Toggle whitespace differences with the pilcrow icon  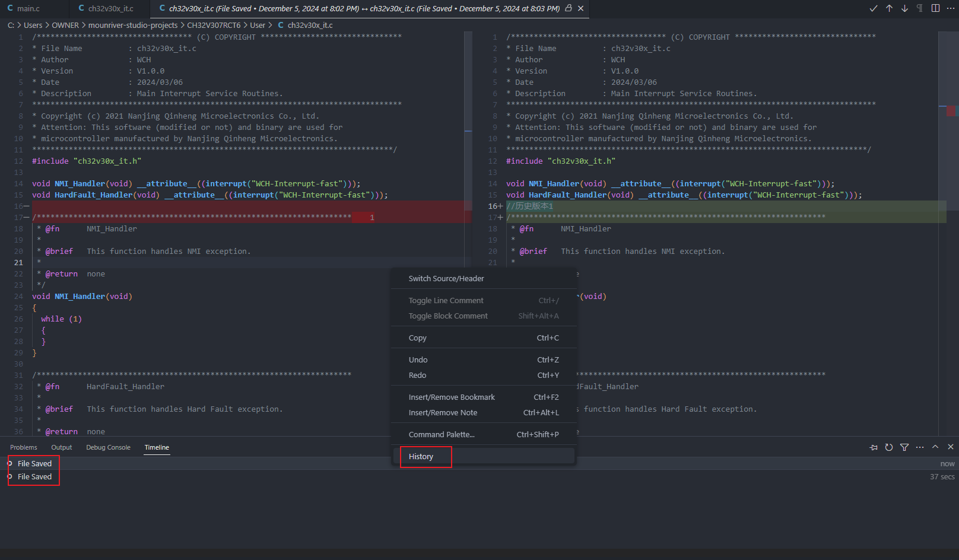click(x=919, y=8)
